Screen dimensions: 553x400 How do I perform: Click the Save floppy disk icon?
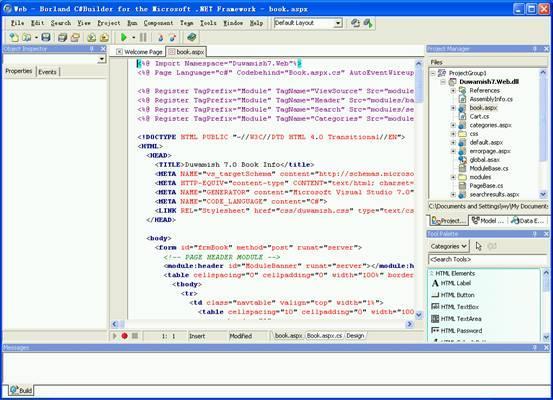click(x=46, y=37)
